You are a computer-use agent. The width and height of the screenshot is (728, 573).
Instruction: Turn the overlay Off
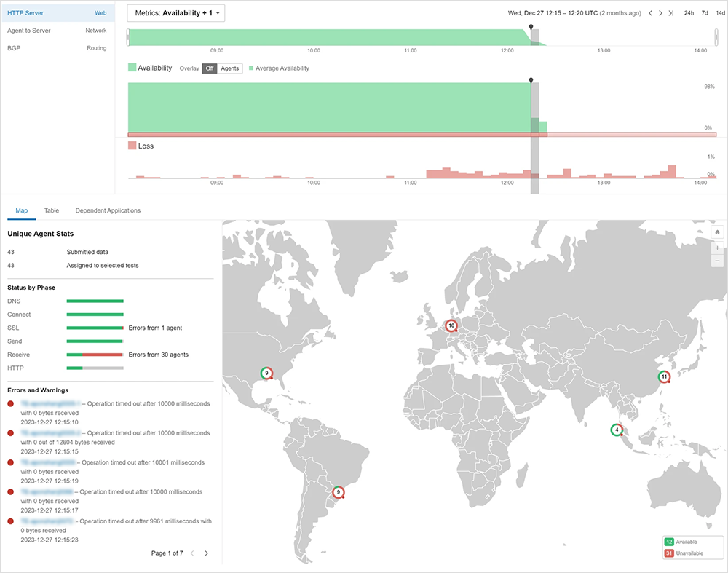[209, 68]
